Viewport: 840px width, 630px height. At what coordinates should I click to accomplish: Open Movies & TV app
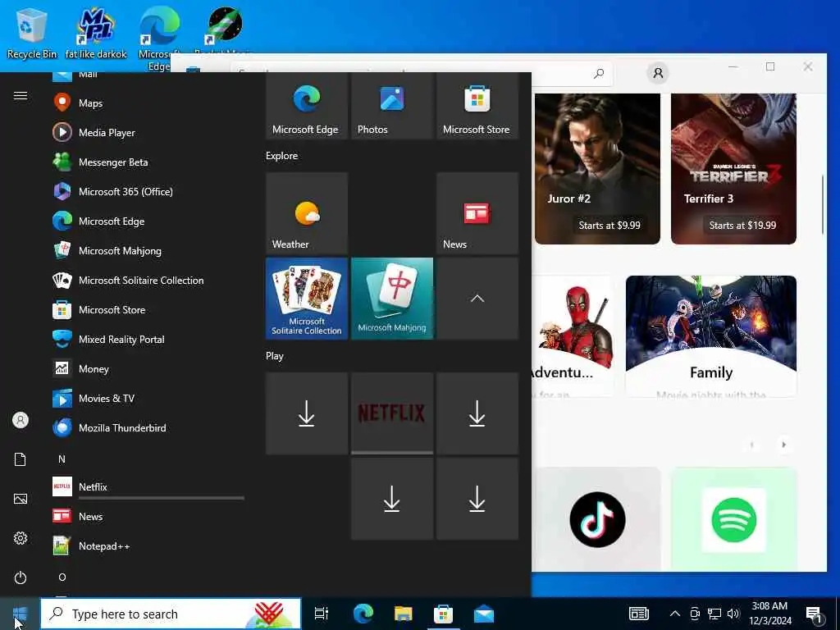148,398
